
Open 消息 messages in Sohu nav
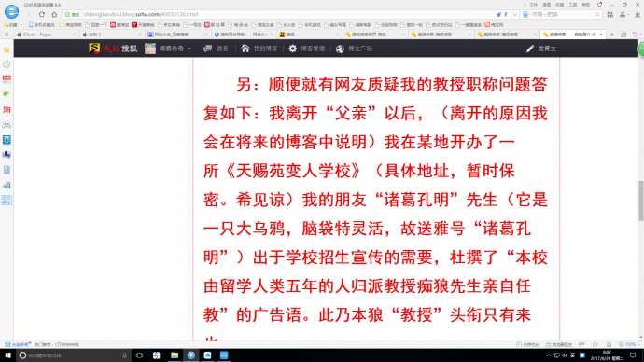(x=216, y=49)
